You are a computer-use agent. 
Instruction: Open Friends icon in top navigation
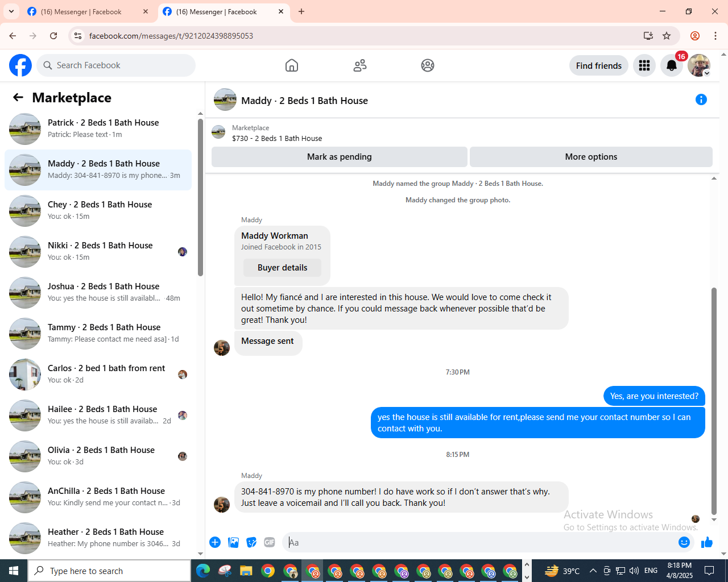360,65
